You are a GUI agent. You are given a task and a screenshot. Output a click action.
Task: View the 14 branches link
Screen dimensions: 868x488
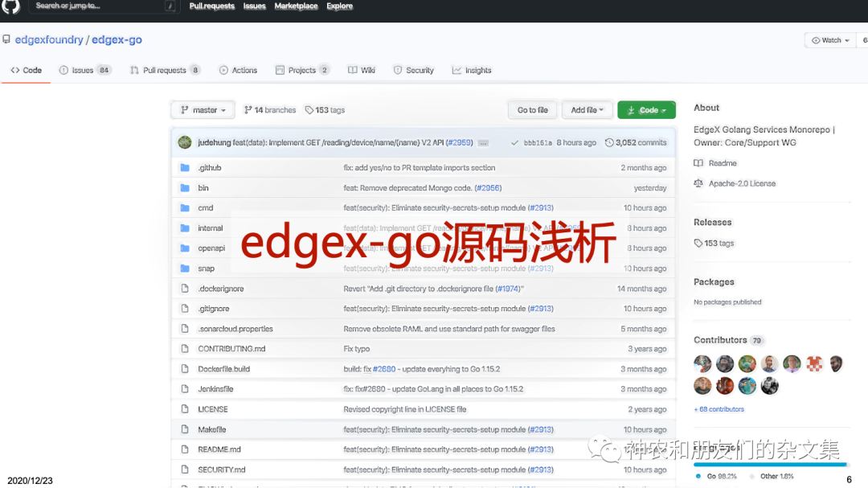pyautogui.click(x=270, y=110)
